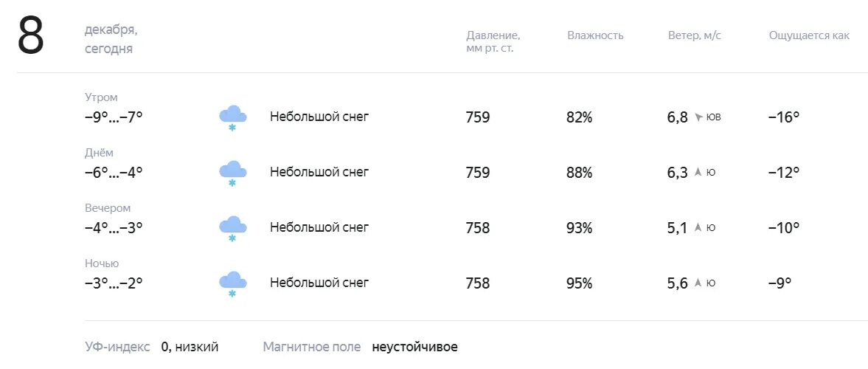Click the 'Влажность' column header
The width and height of the screenshot is (868, 369).
595,35
